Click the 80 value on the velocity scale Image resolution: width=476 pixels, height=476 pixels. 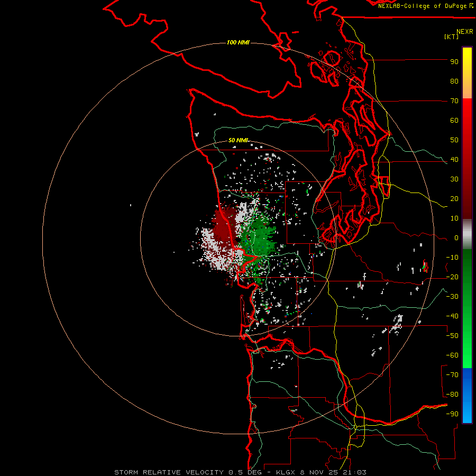click(454, 81)
